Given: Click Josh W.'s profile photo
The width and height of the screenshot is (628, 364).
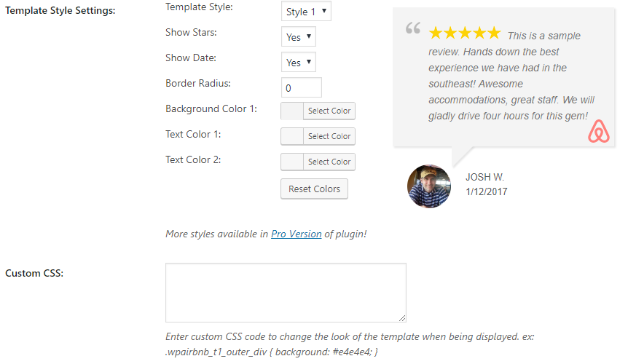Looking at the screenshot, I should click(429, 186).
